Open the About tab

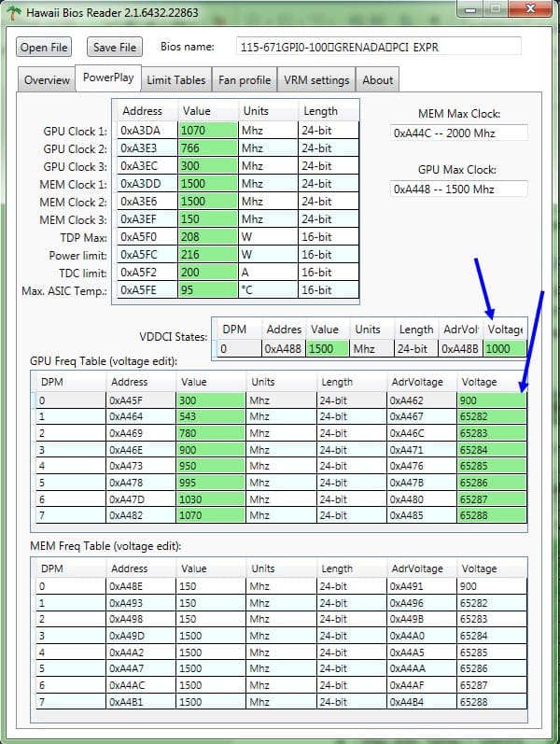coord(377,79)
